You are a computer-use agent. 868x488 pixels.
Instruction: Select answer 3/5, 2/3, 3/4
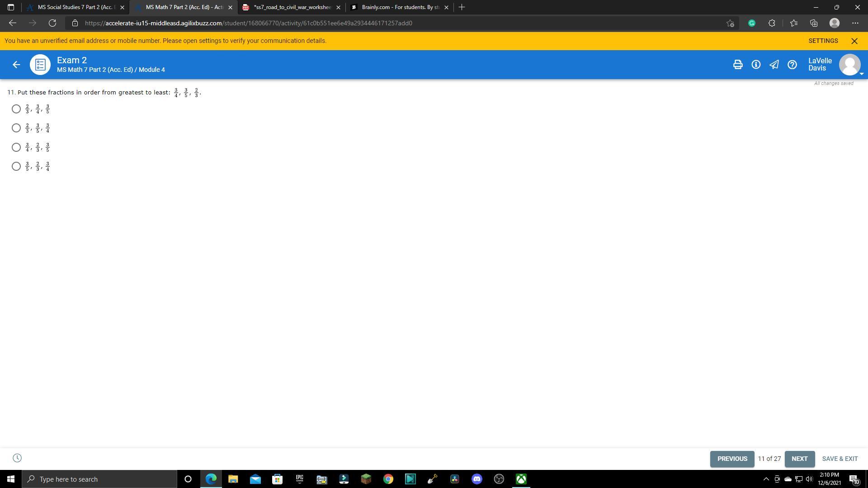click(16, 166)
